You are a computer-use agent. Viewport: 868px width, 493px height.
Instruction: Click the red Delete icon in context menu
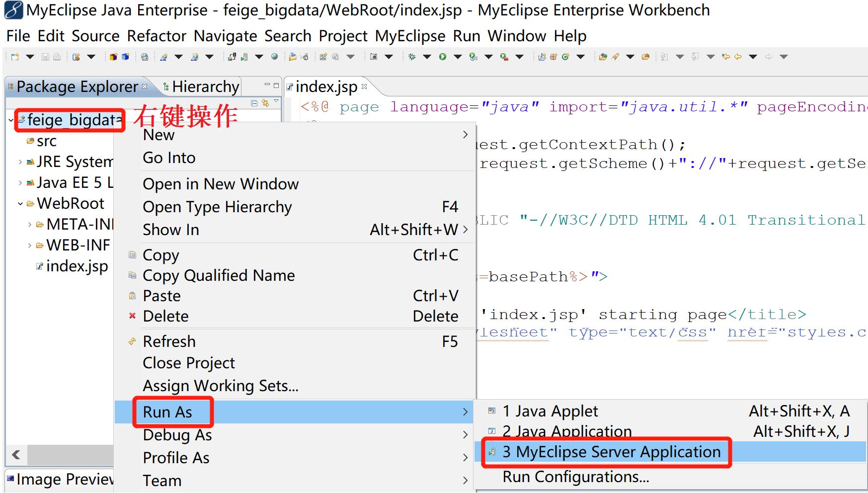[132, 316]
